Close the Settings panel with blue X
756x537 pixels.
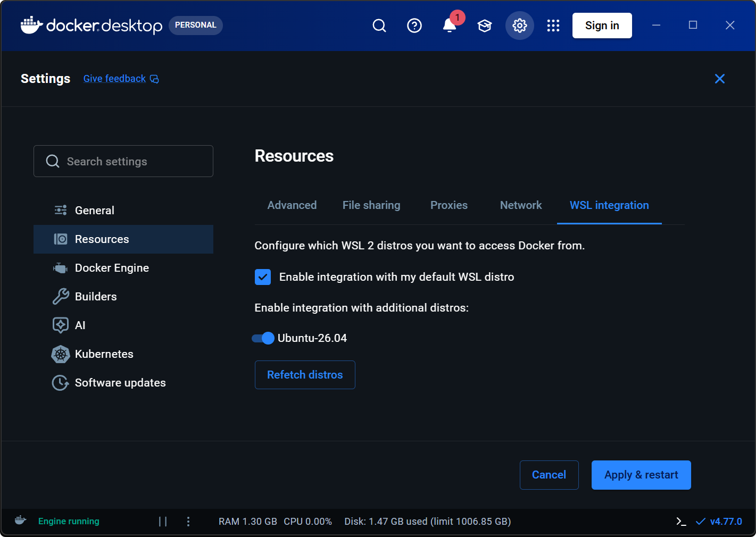click(720, 79)
